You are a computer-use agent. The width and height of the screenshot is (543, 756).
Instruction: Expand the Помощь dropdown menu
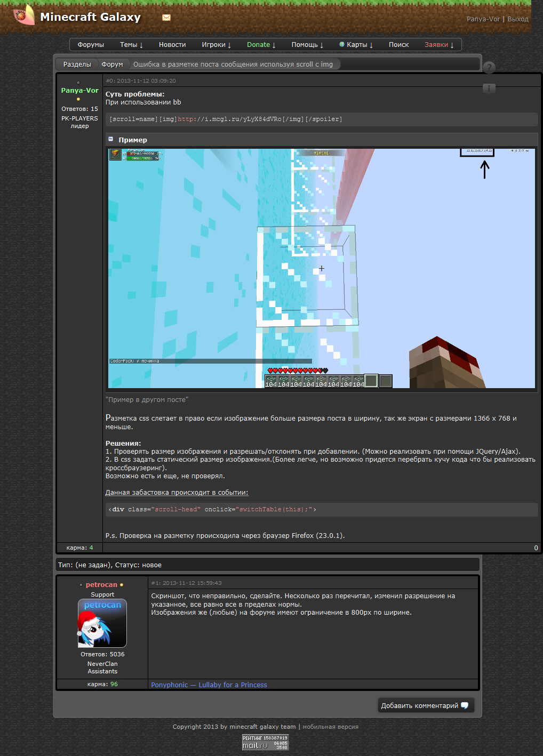pos(307,45)
